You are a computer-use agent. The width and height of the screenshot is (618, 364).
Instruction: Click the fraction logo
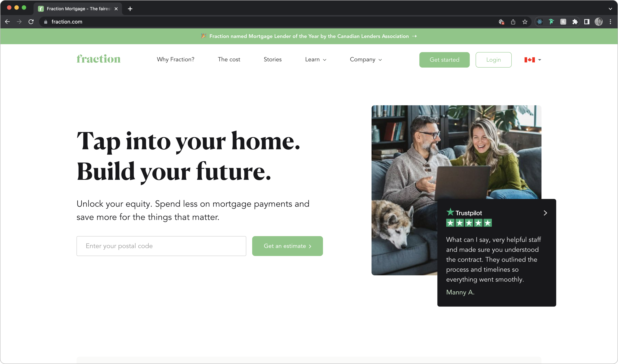tap(99, 59)
